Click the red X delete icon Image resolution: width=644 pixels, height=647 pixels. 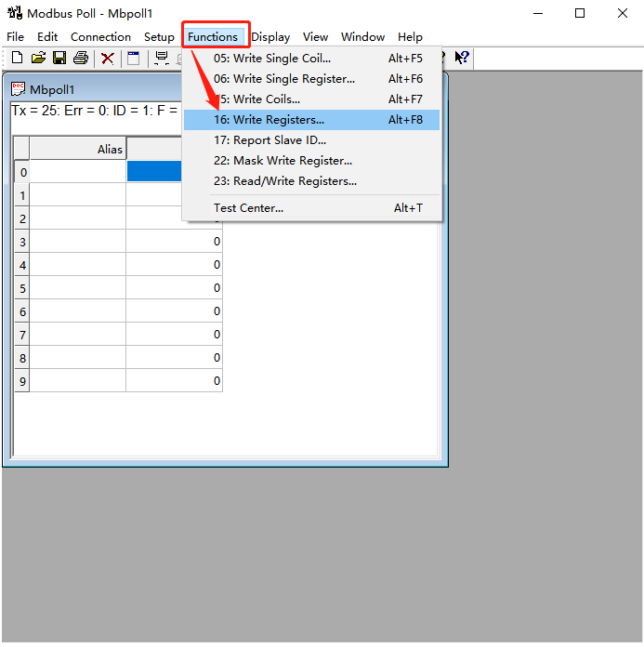[x=108, y=58]
